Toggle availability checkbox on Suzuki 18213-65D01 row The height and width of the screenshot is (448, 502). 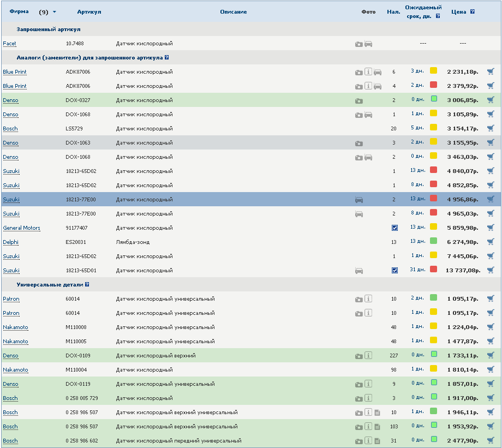(x=395, y=271)
